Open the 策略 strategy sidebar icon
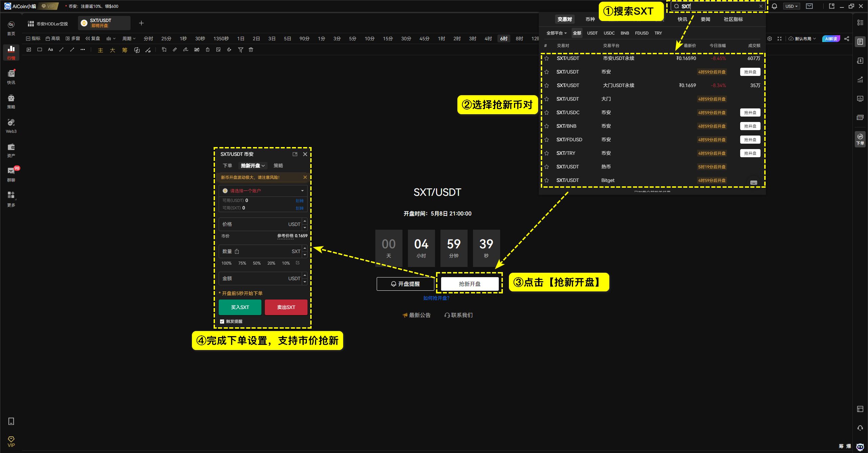Image resolution: width=868 pixels, height=453 pixels. point(11,101)
